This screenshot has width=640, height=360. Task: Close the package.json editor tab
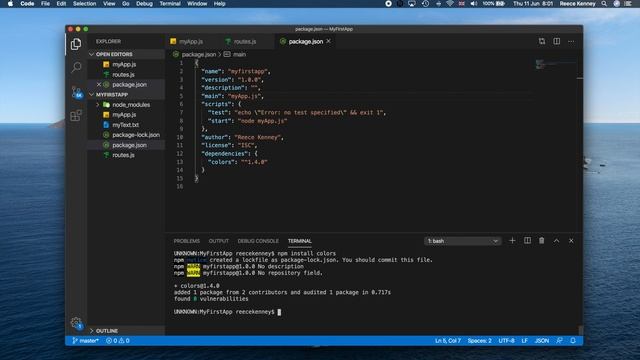click(x=329, y=41)
